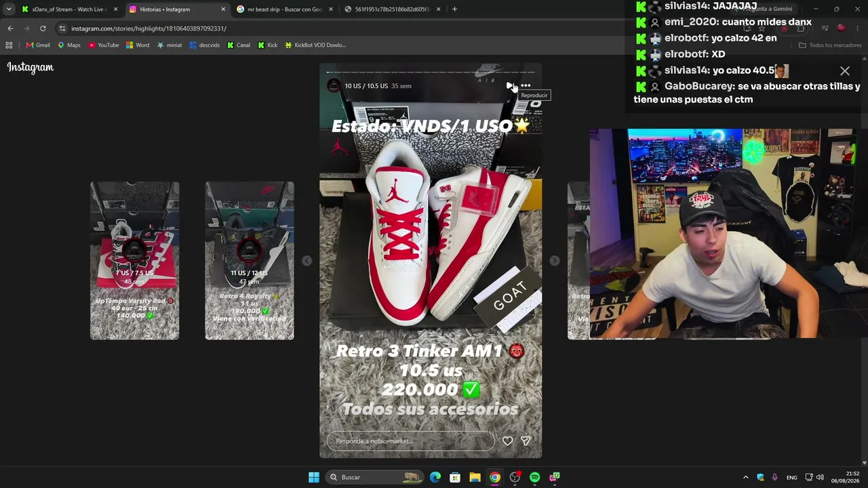868x488 pixels.
Task: Open the volume speaker tray icon
Action: pos(820,477)
